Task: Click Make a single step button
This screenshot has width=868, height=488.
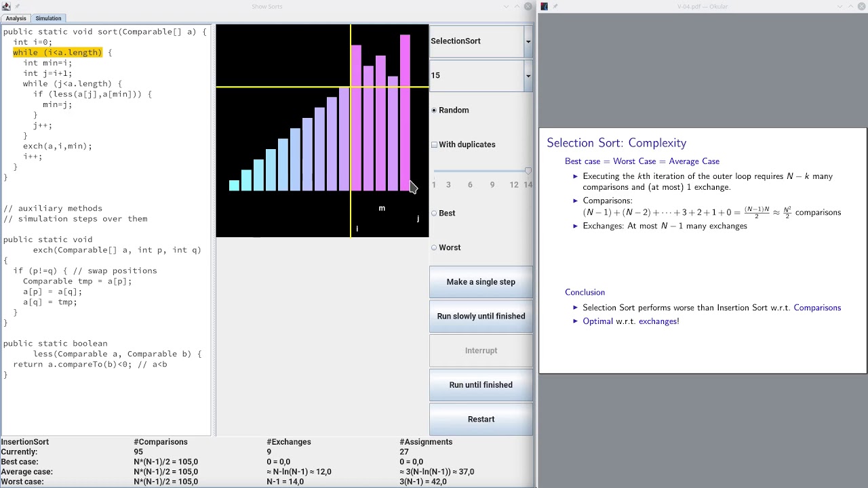Action: click(x=481, y=282)
